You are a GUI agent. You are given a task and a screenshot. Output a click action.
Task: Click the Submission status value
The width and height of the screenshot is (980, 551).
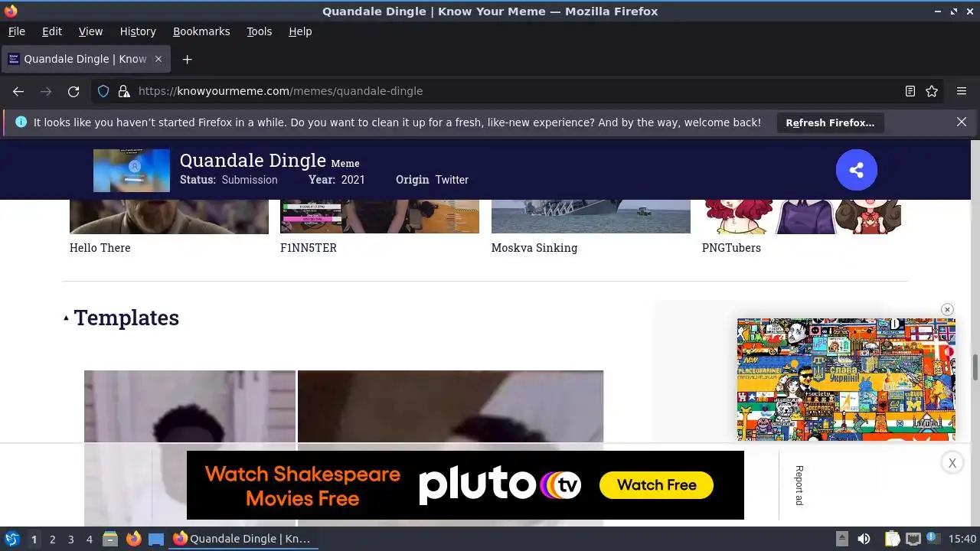pos(250,180)
